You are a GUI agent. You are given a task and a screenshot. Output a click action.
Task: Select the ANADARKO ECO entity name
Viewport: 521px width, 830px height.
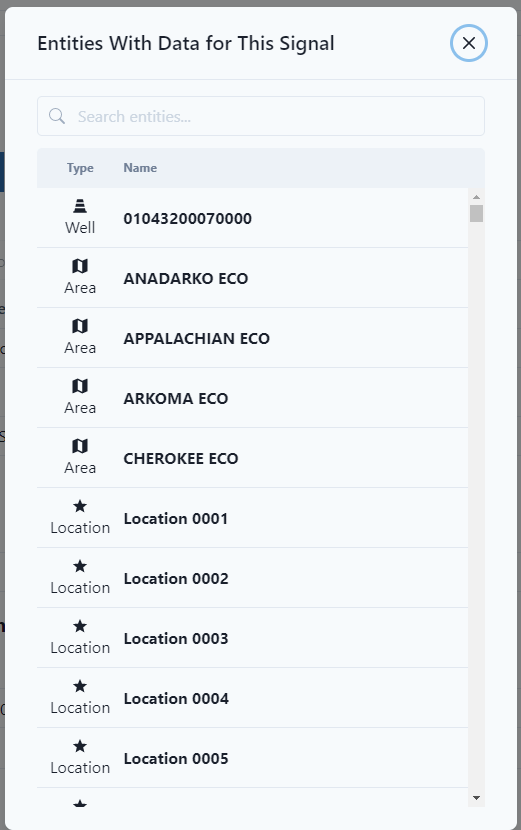pos(186,278)
